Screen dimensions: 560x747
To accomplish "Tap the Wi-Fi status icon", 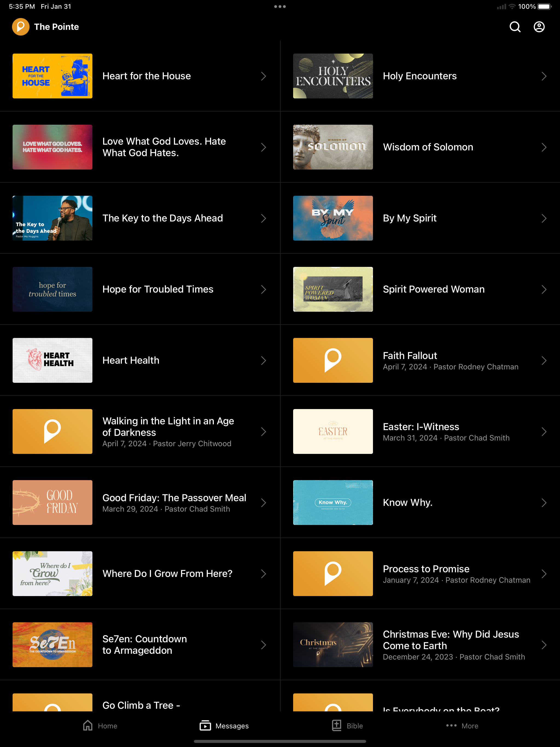I will (x=512, y=6).
